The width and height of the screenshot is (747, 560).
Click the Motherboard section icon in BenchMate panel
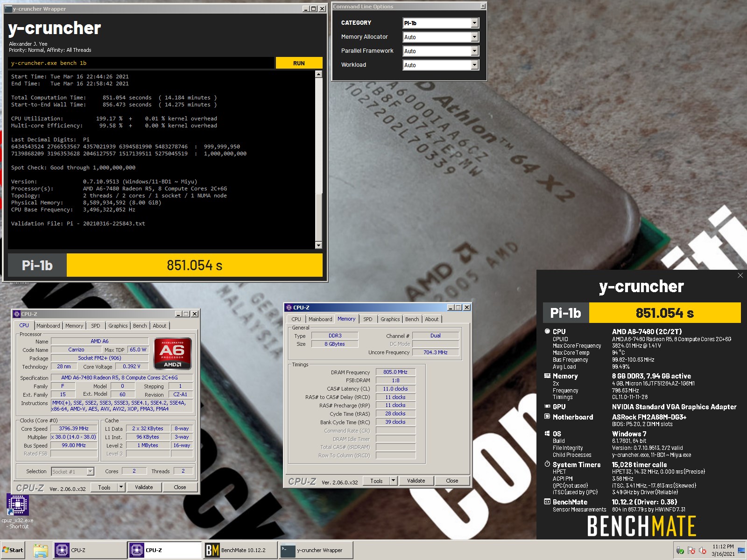tap(547, 416)
